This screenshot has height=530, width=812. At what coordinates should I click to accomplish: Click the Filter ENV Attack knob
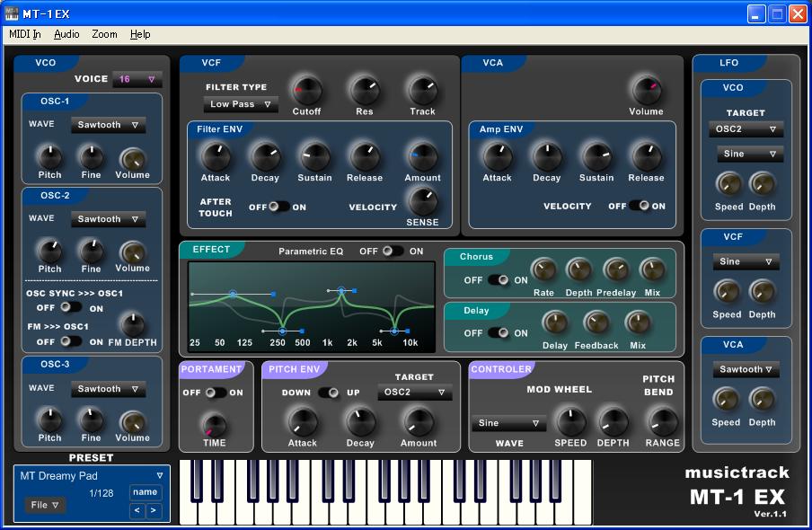click(x=216, y=156)
